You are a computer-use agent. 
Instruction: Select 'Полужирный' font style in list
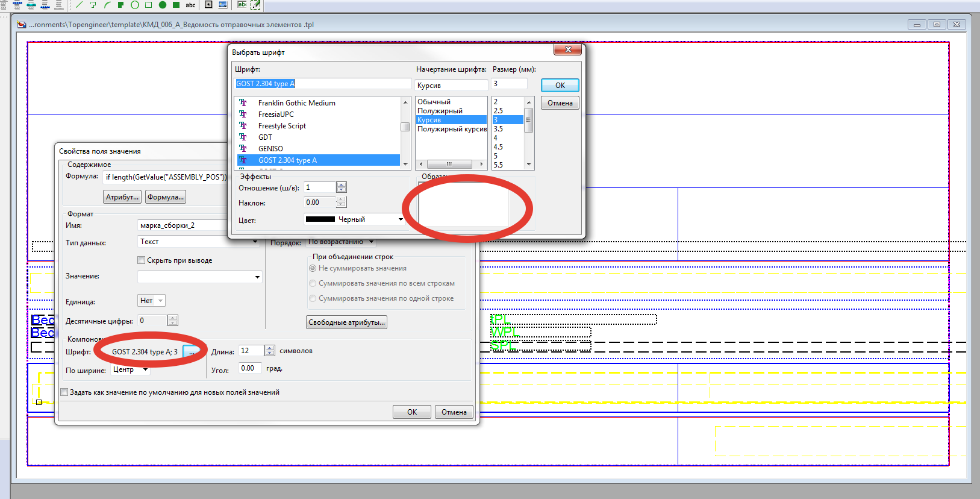coord(440,111)
